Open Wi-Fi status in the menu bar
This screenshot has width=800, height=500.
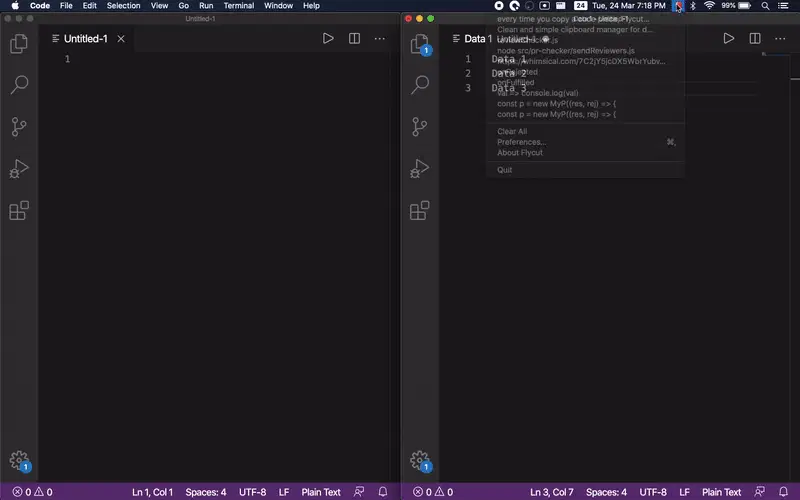click(709, 6)
